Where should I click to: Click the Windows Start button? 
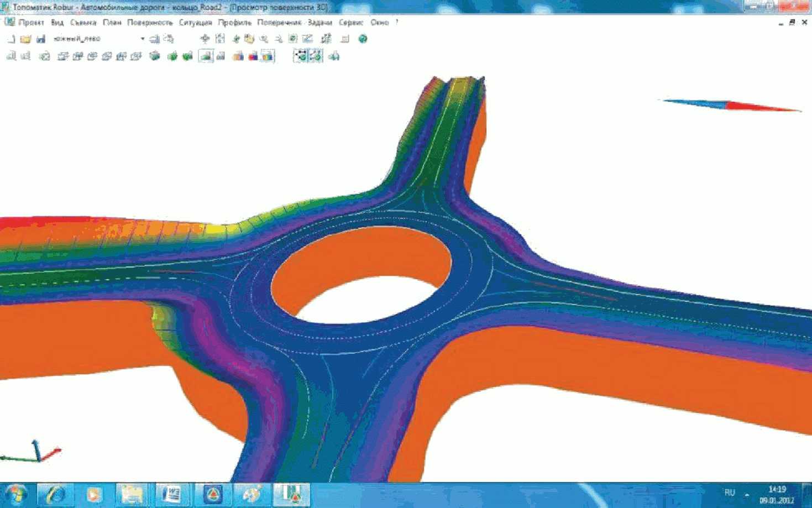pos(17,494)
